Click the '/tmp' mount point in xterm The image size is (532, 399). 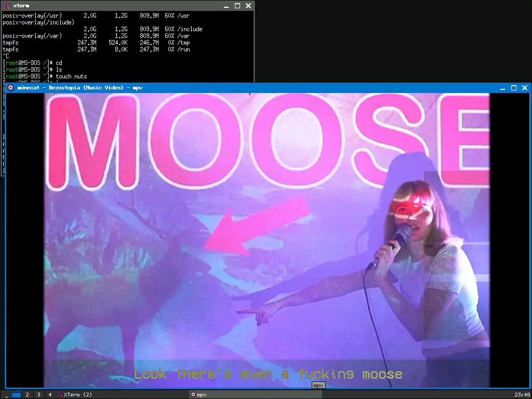pos(183,43)
